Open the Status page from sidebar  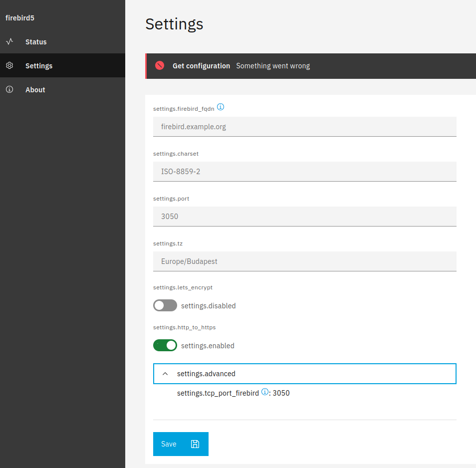point(36,42)
